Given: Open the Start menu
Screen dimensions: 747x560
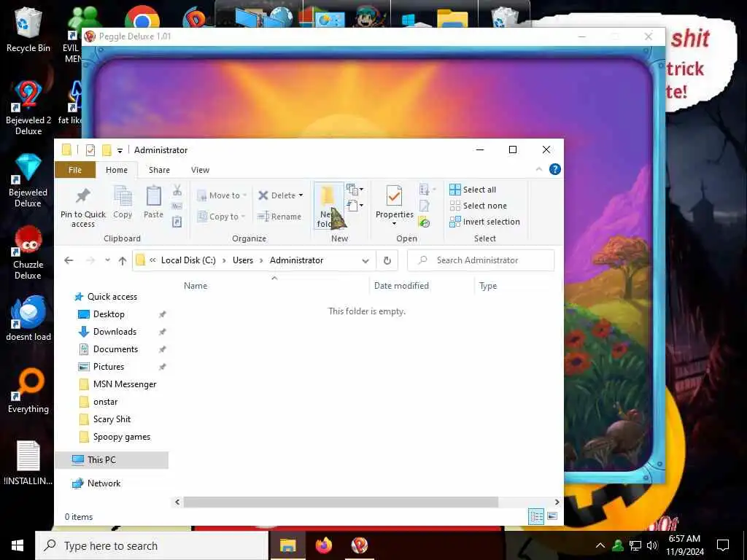Looking at the screenshot, I should pyautogui.click(x=18, y=545).
